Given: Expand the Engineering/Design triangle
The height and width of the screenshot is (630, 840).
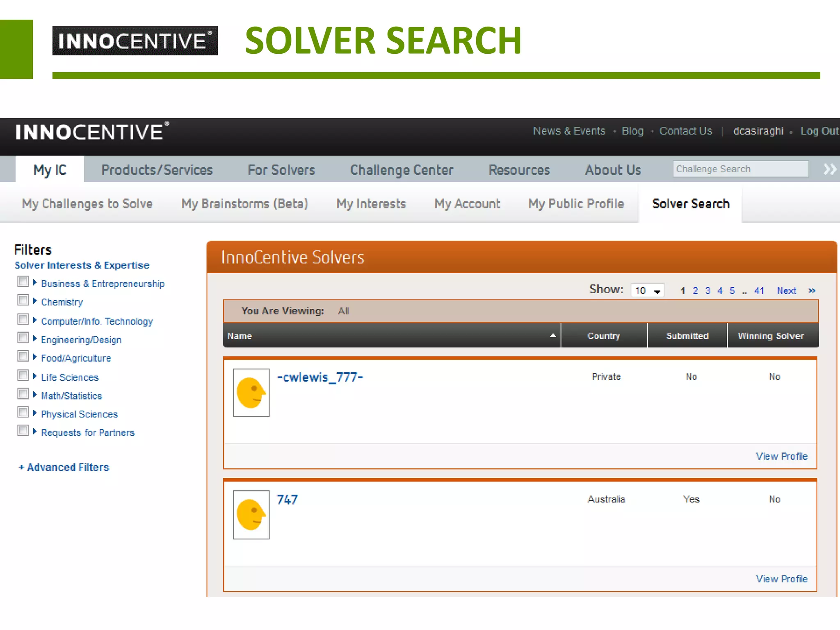Looking at the screenshot, I should coord(35,338).
